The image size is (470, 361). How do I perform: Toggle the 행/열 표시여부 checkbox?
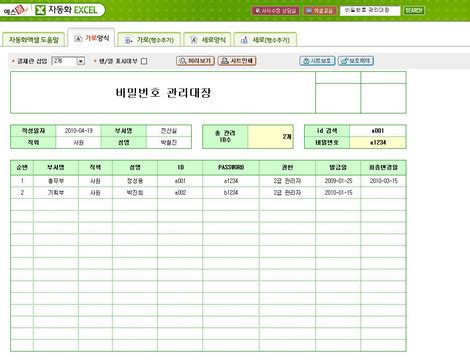(144, 61)
